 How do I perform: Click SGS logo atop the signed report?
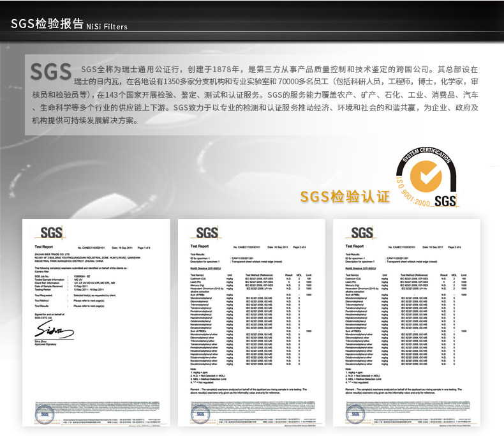click(x=52, y=232)
